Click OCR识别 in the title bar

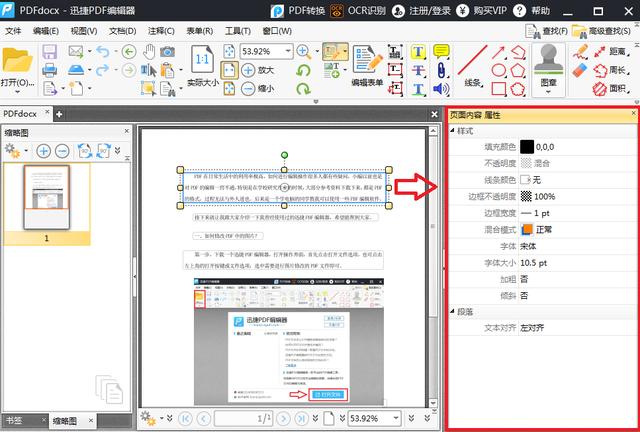click(x=358, y=11)
